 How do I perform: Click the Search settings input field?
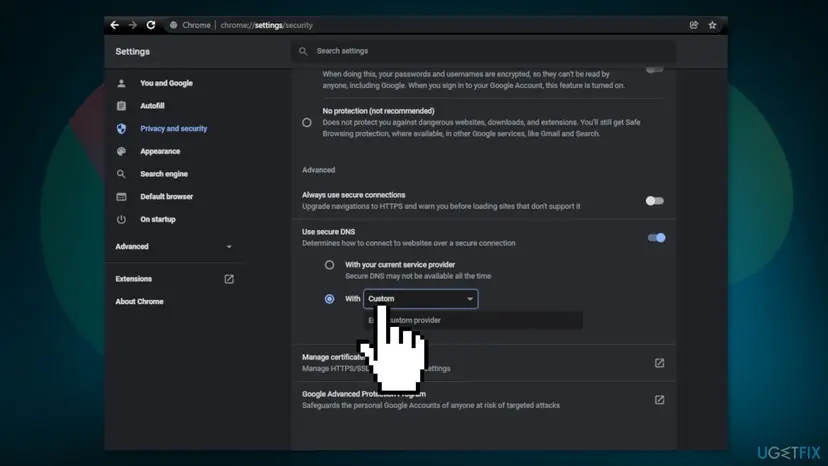[483, 51]
